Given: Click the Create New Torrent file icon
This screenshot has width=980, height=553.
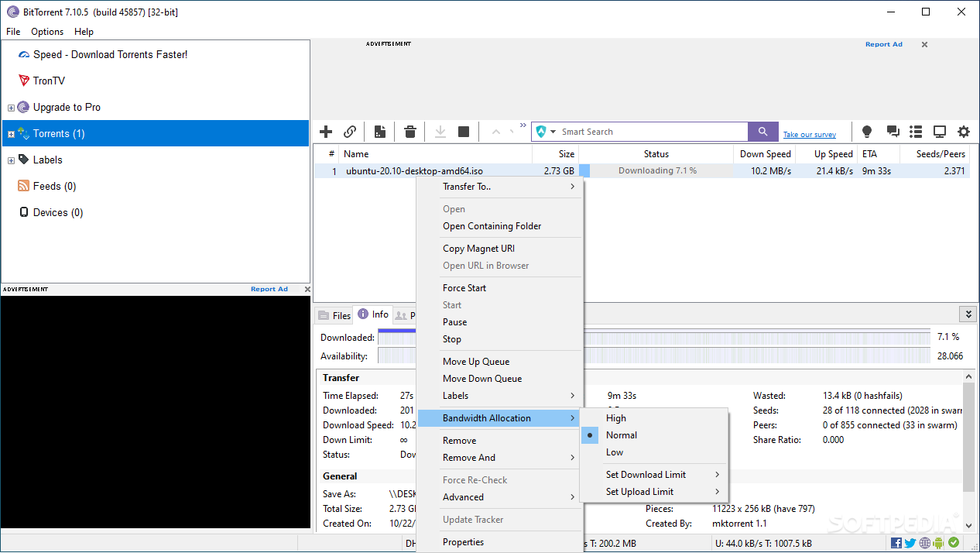Looking at the screenshot, I should tap(380, 132).
